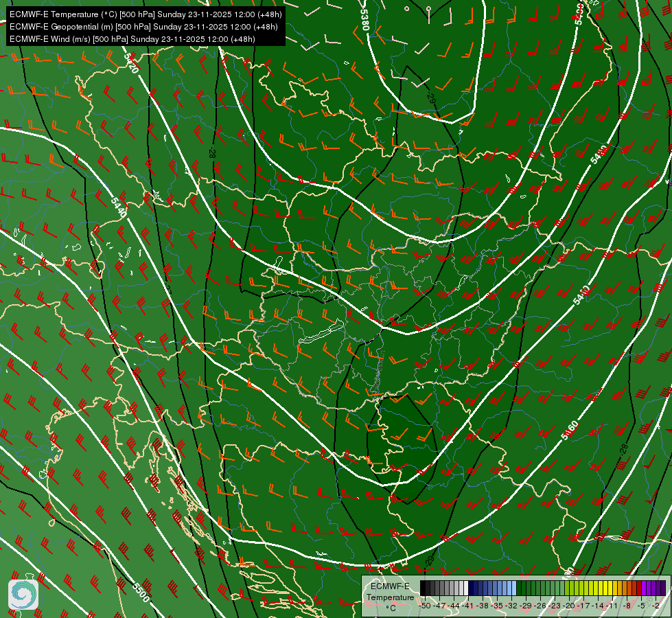
Task: Select the ECMWF-E Temperature 500 hPa title line
Action: pos(146,14)
